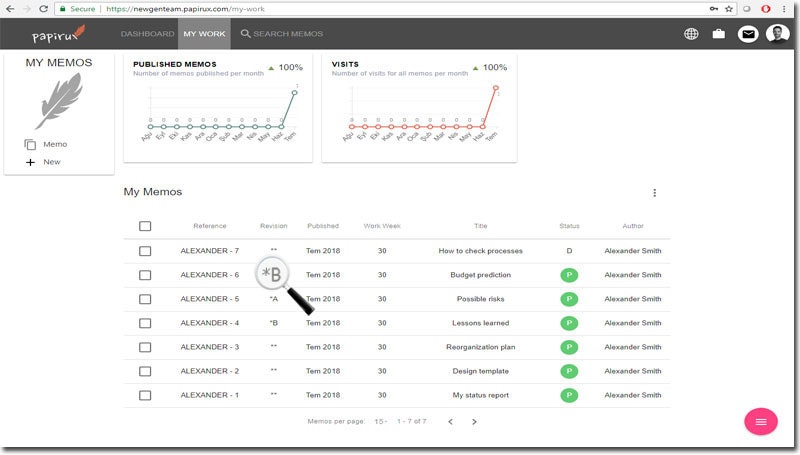Check the ALEXANDER - 3 row checkbox
The height and width of the screenshot is (455, 800).
tap(145, 347)
